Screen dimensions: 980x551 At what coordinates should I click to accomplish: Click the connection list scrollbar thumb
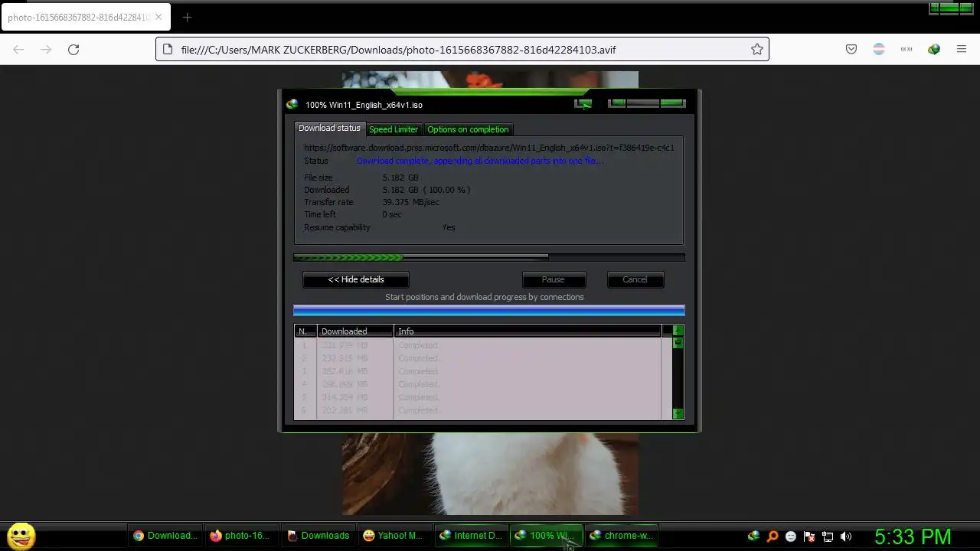pos(678,343)
